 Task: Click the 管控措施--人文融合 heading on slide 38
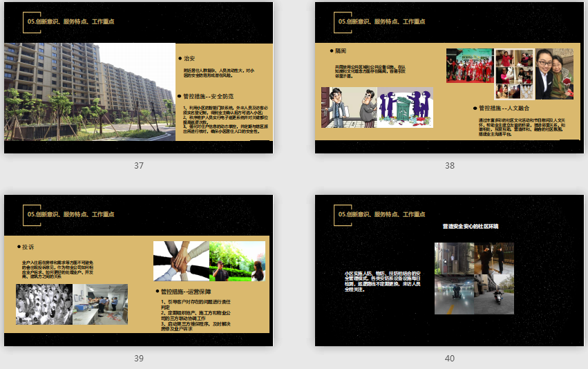[x=504, y=108]
